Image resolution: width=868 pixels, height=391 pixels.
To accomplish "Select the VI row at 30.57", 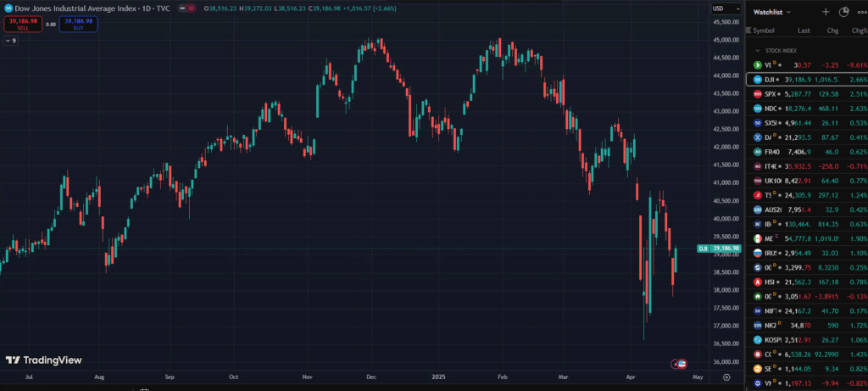I will [807, 64].
